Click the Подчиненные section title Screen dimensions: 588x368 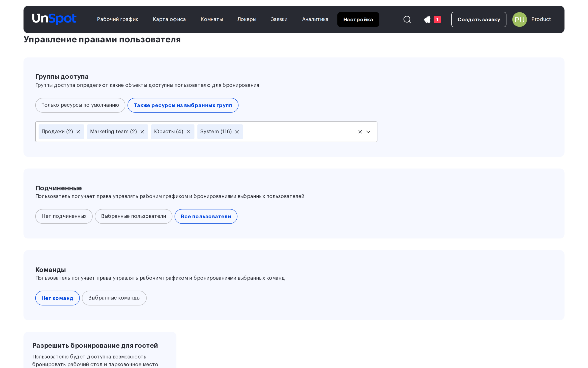pos(59,188)
